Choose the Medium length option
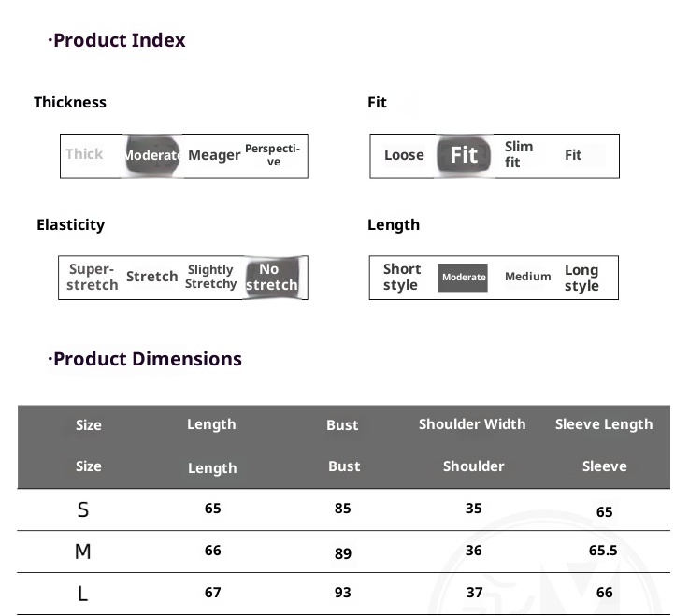This screenshot has height=616, width=689. coord(528,277)
